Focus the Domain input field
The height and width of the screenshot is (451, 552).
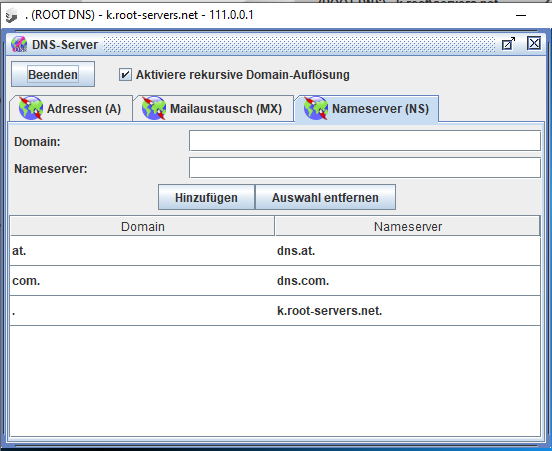[x=365, y=141]
